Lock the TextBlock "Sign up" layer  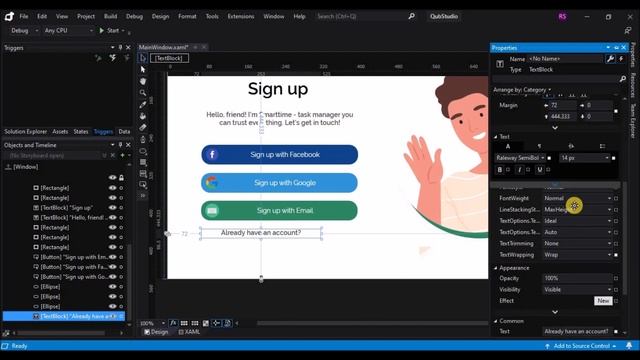point(121,208)
